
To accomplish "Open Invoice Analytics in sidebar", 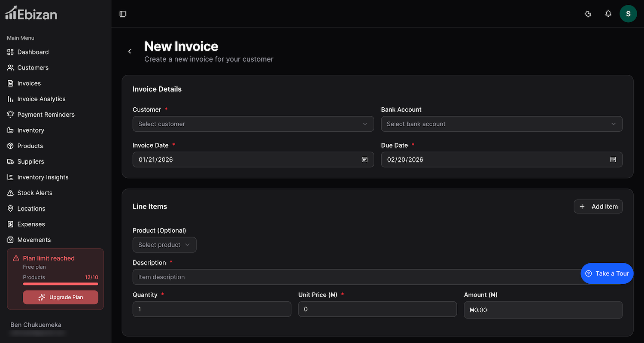I will point(41,99).
